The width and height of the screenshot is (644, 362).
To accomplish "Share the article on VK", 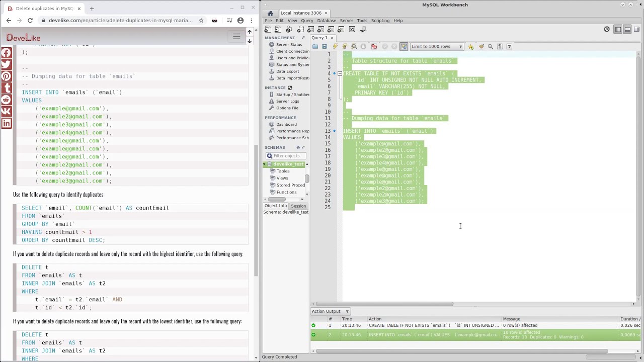I will 6,111.
